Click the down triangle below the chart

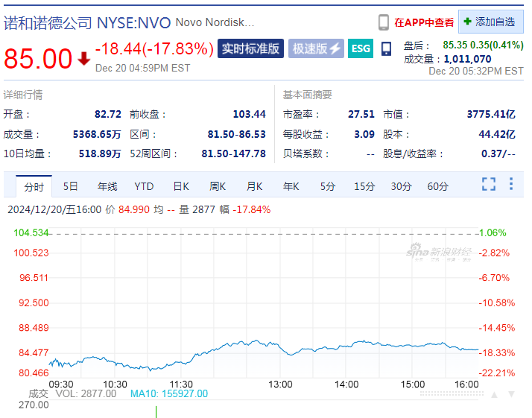pyautogui.click(x=511, y=394)
